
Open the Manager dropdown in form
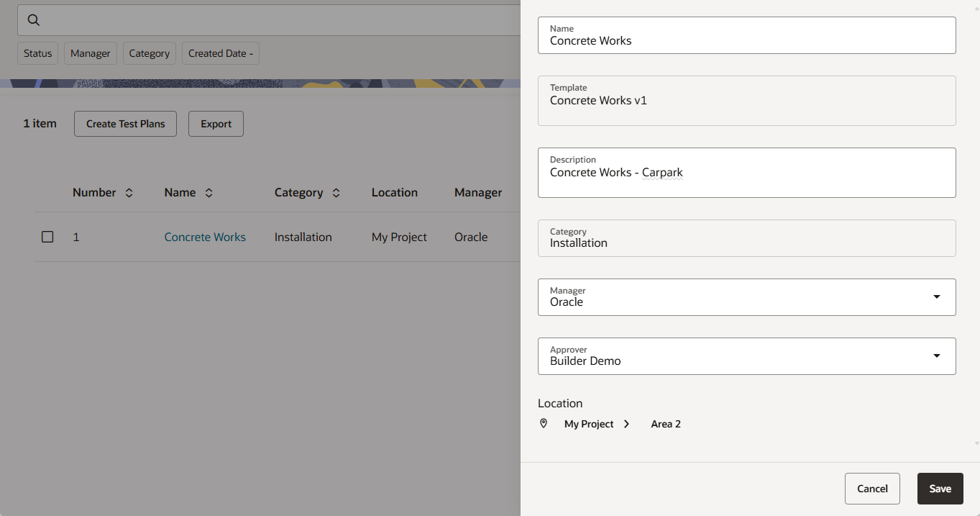tap(936, 297)
